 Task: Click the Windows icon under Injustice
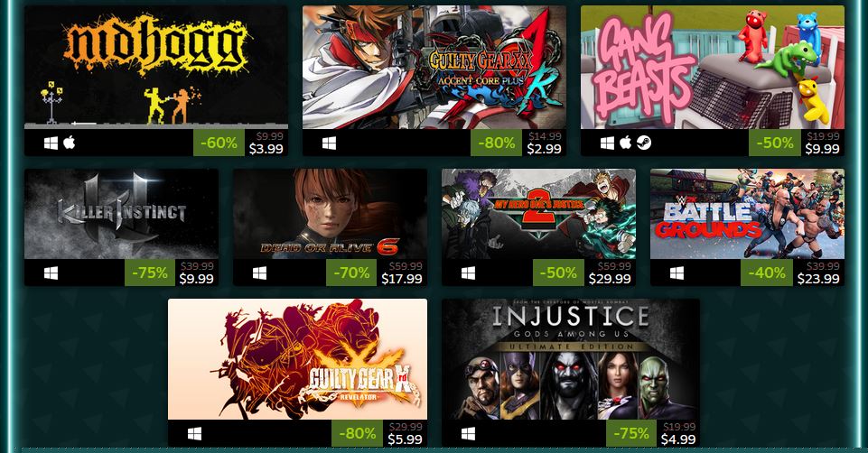(x=468, y=434)
